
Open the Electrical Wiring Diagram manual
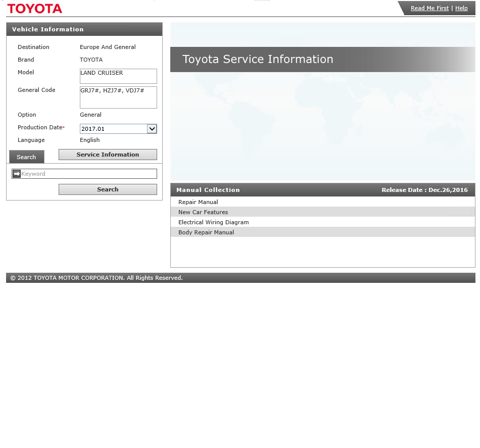click(x=323, y=222)
